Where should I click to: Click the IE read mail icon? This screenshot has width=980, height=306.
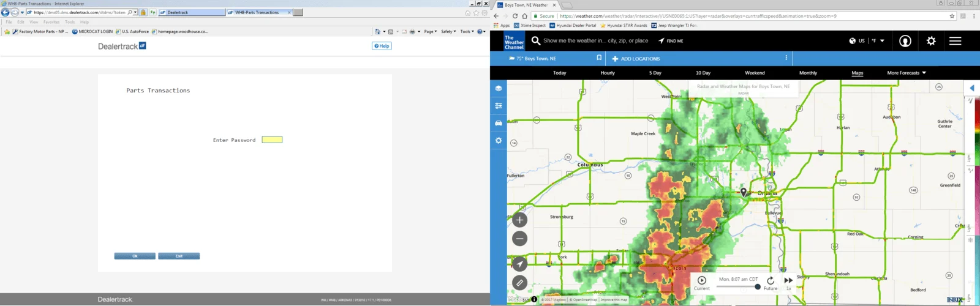(x=404, y=31)
